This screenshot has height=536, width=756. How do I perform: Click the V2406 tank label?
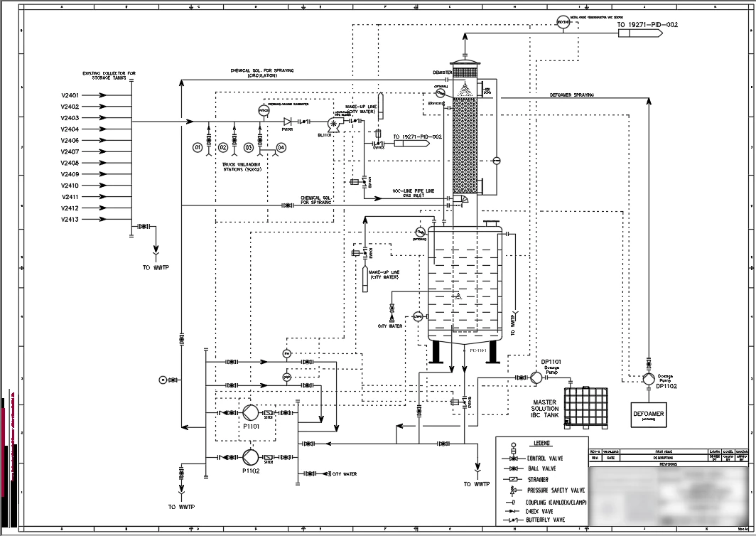pos(70,140)
